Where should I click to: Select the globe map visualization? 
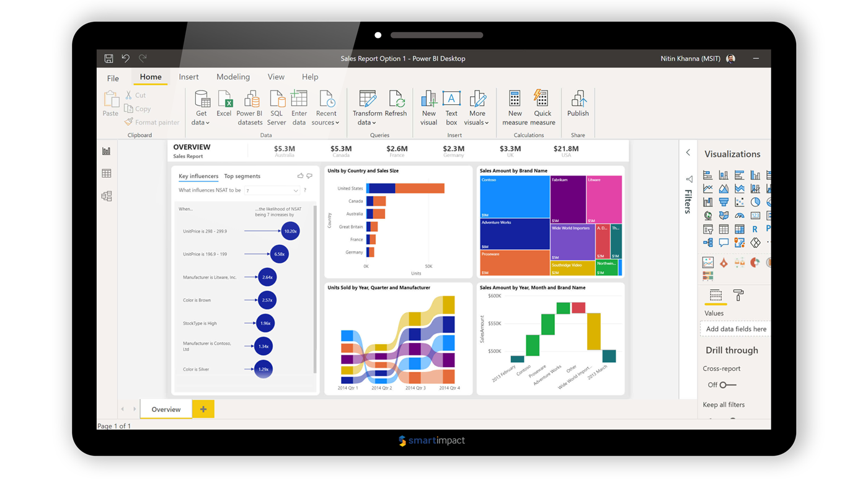click(x=708, y=216)
